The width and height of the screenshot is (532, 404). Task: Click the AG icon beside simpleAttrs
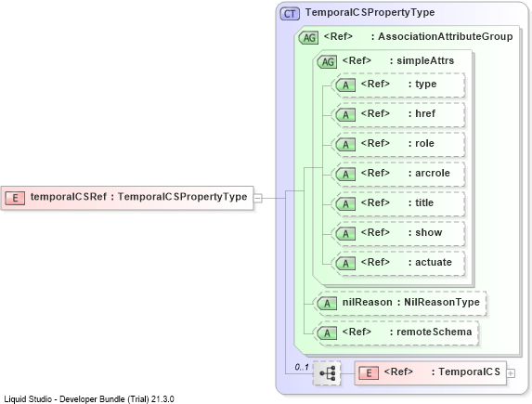click(328, 62)
